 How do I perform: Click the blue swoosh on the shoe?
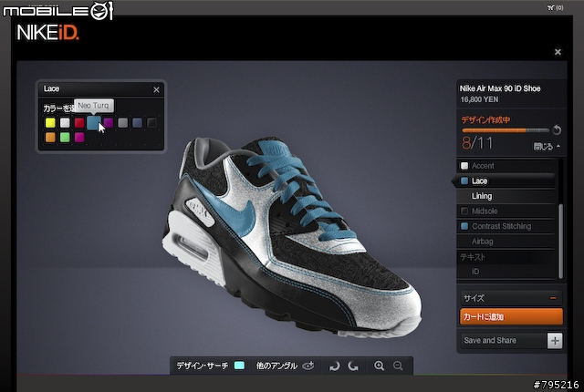tap(233, 214)
